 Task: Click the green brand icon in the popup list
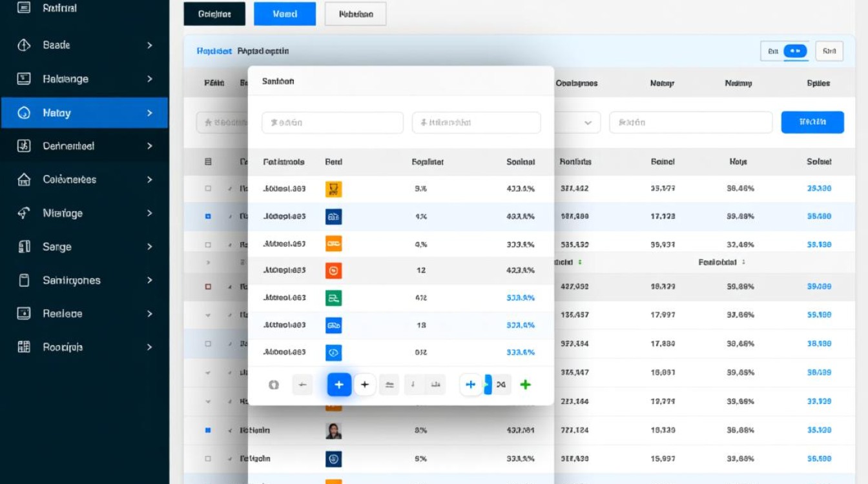(x=334, y=298)
